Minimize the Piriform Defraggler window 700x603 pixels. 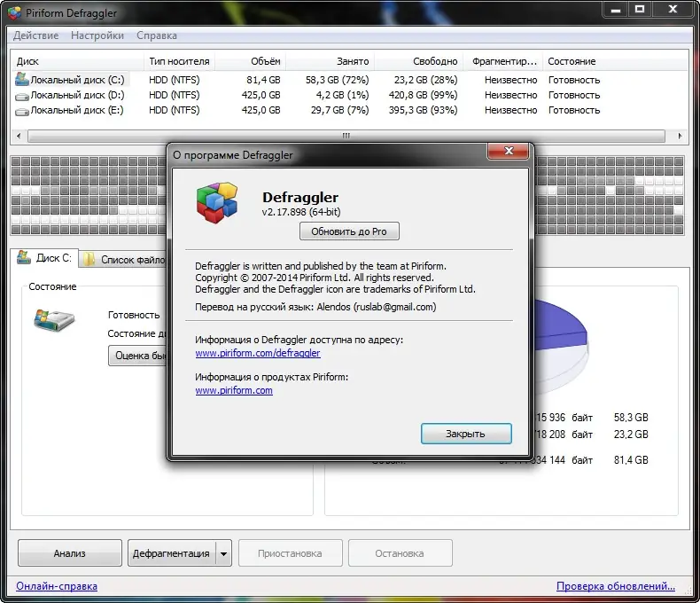coord(616,9)
